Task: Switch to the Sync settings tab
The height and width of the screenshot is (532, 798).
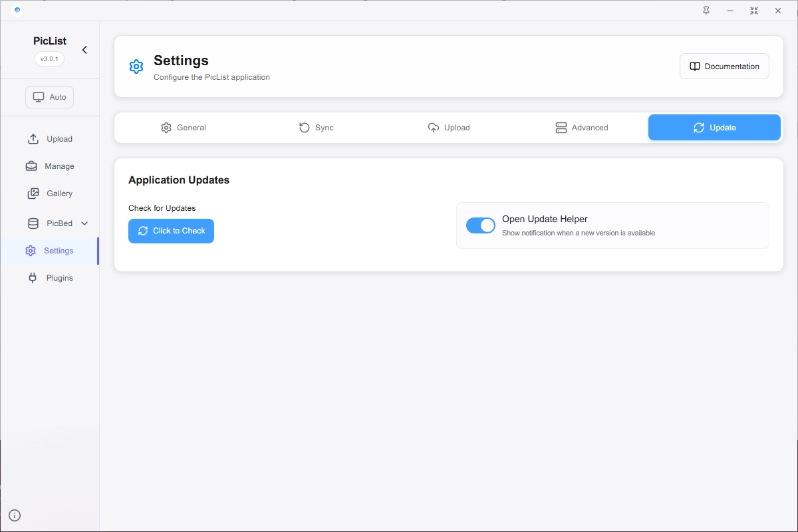Action: [x=317, y=128]
